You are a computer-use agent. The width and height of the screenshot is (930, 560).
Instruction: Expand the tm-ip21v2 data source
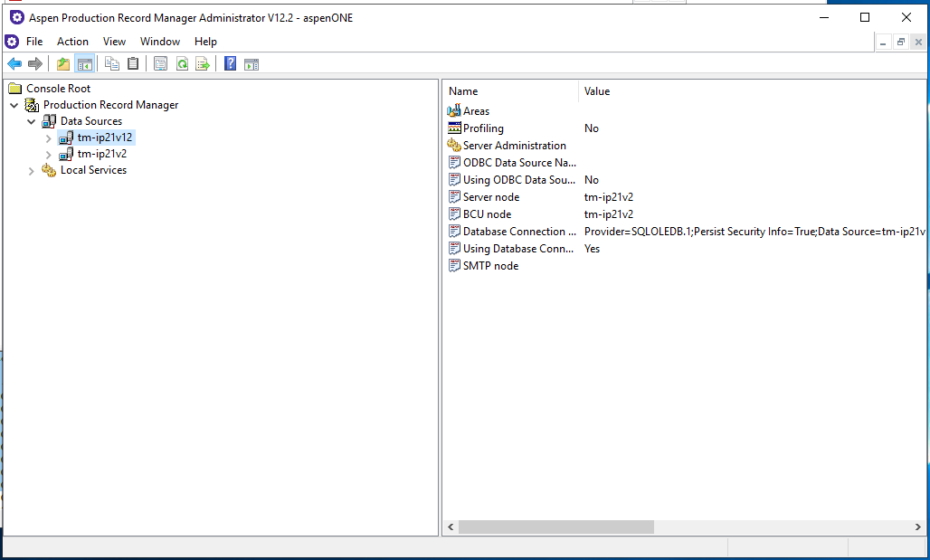coord(49,155)
